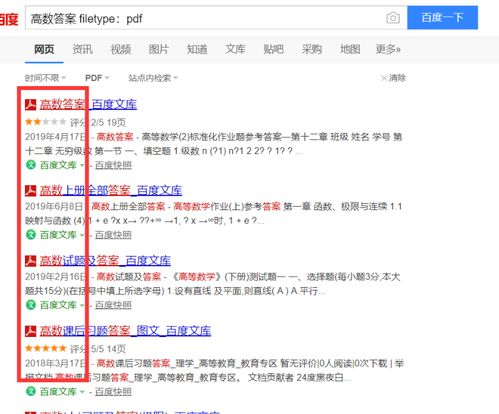This screenshot has height=414, width=499.
Task: Expand the 站点内检索 filter
Action: 153,78
